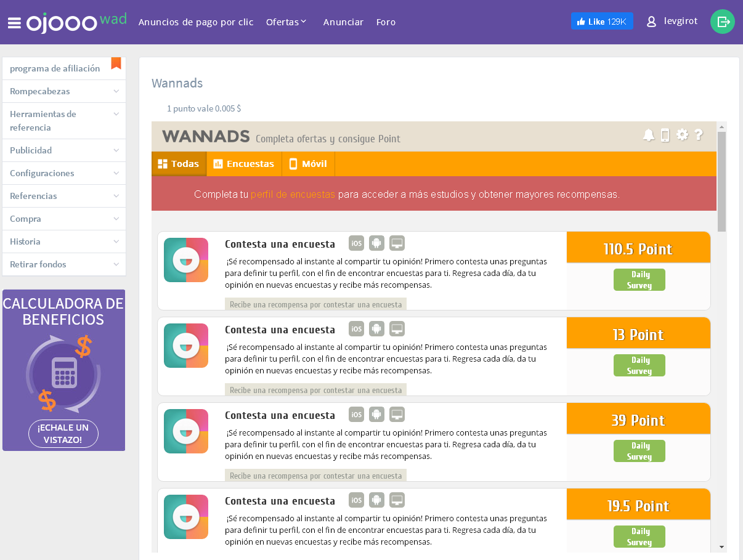The width and height of the screenshot is (743, 560).
Task: Open the Ofertas dropdown menu
Action: (x=286, y=22)
